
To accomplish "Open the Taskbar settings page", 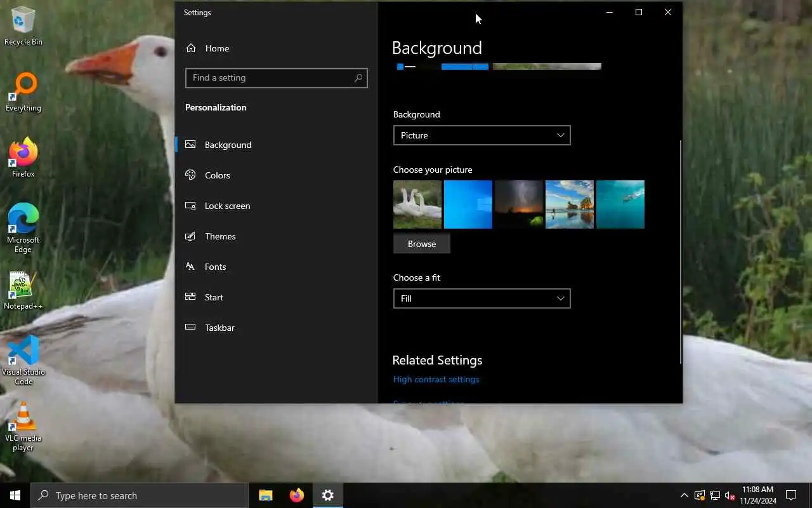I will pos(277,328).
